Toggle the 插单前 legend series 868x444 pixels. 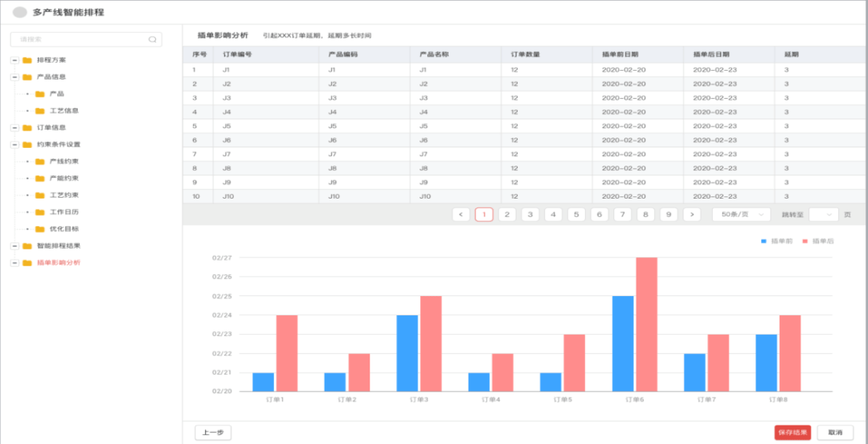click(x=776, y=241)
